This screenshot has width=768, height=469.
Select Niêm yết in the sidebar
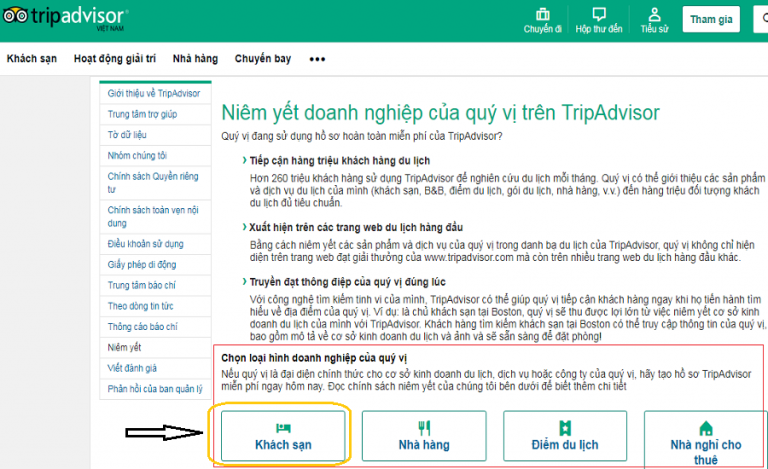[x=124, y=348]
